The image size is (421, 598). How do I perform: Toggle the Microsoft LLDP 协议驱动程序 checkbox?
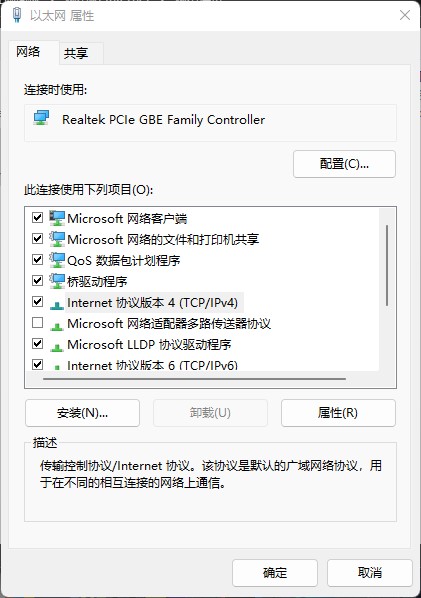pos(37,344)
